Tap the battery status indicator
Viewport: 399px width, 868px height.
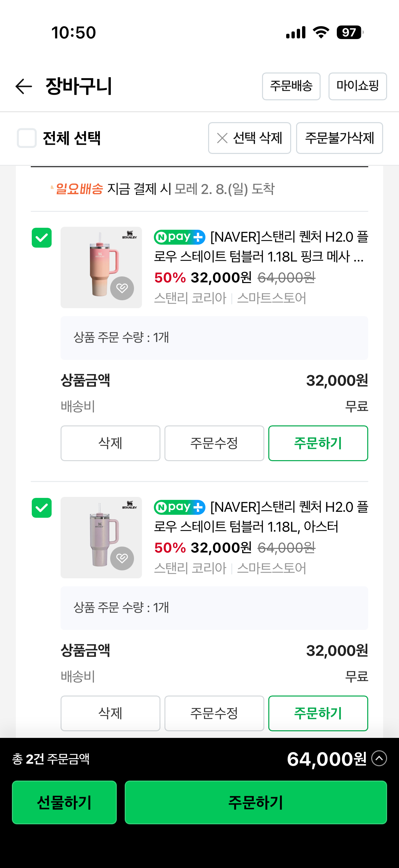tap(350, 32)
